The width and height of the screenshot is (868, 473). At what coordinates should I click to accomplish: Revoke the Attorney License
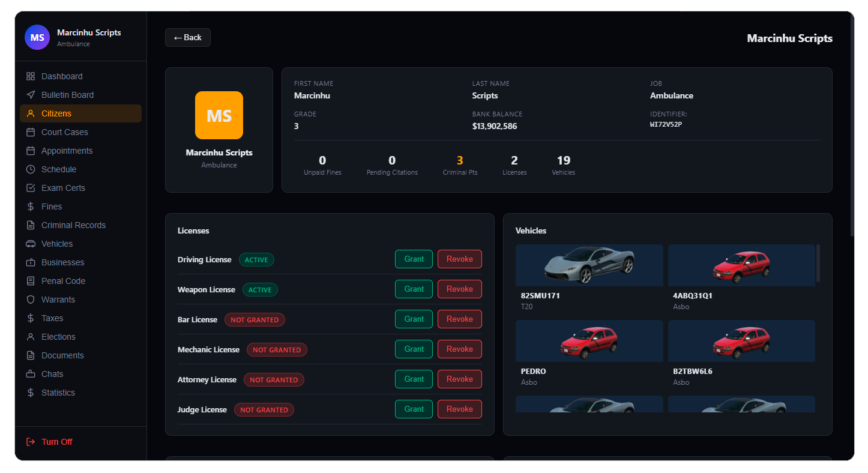click(x=460, y=379)
